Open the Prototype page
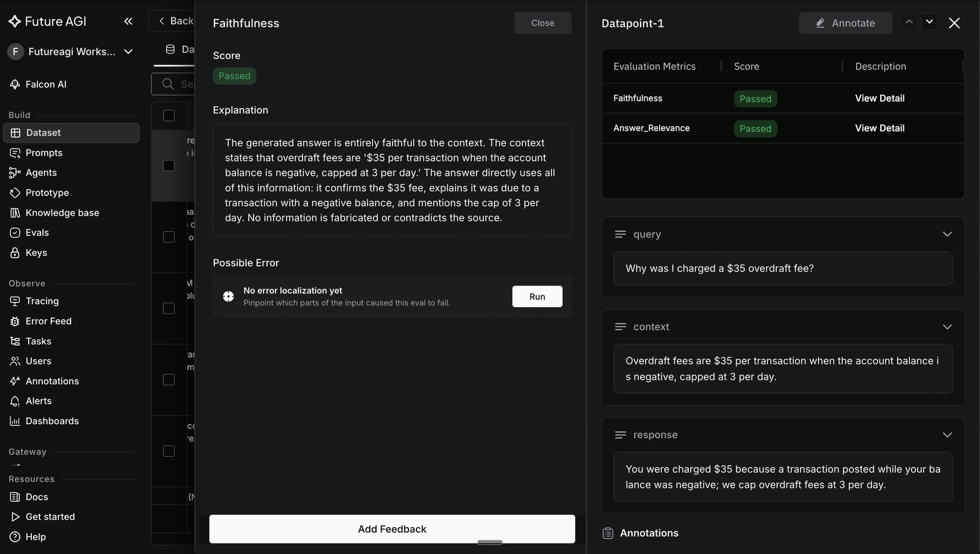Screen dimensions: 980x554 [47, 192]
